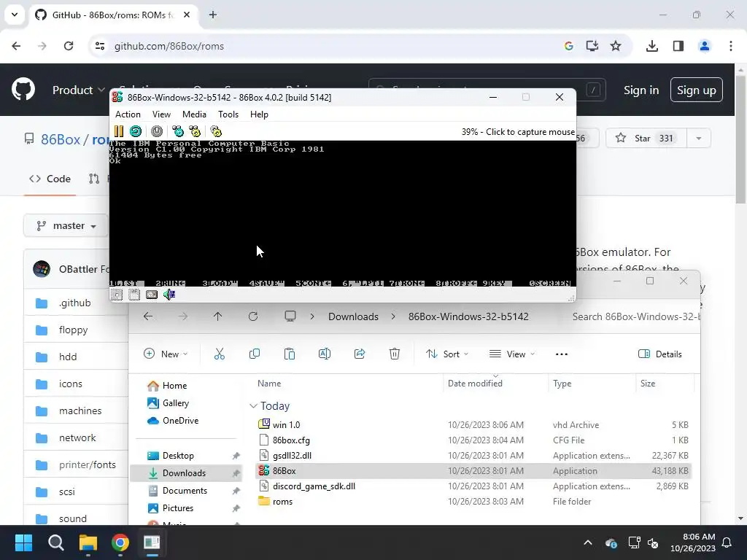Pause emulation in the 86Box toolbar
747x560 pixels.
pos(119,131)
